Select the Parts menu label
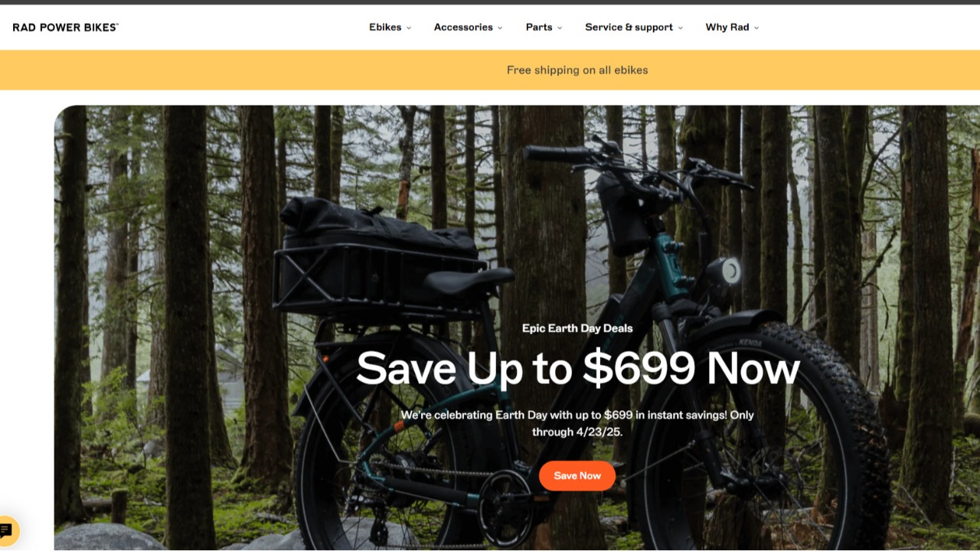The image size is (980, 551). (x=539, y=27)
